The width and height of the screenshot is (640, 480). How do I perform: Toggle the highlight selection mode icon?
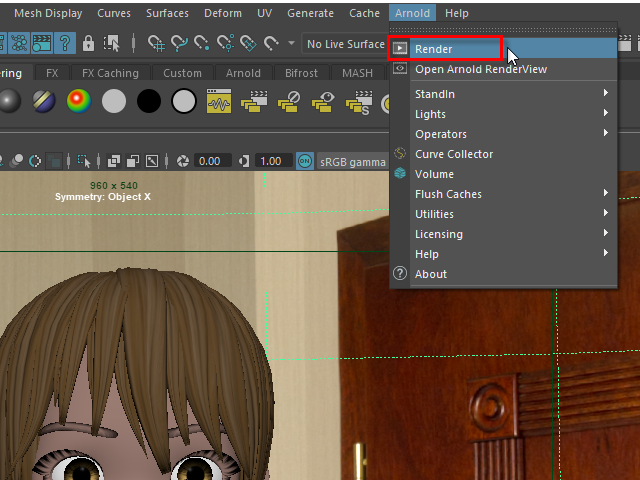point(113,43)
